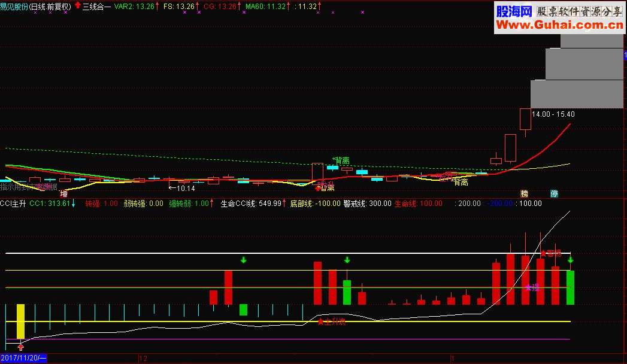This screenshot has width=627, height=364.
Task: Click the 生命线: 100.00 value
Action: coord(418,204)
